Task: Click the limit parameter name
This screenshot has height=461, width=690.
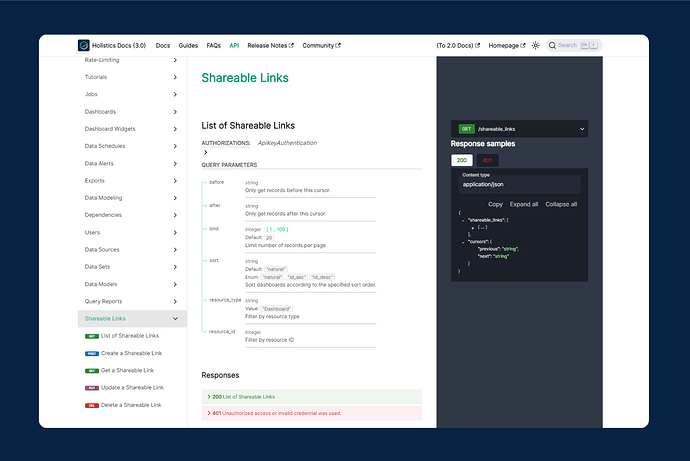Action: pyautogui.click(x=214, y=229)
